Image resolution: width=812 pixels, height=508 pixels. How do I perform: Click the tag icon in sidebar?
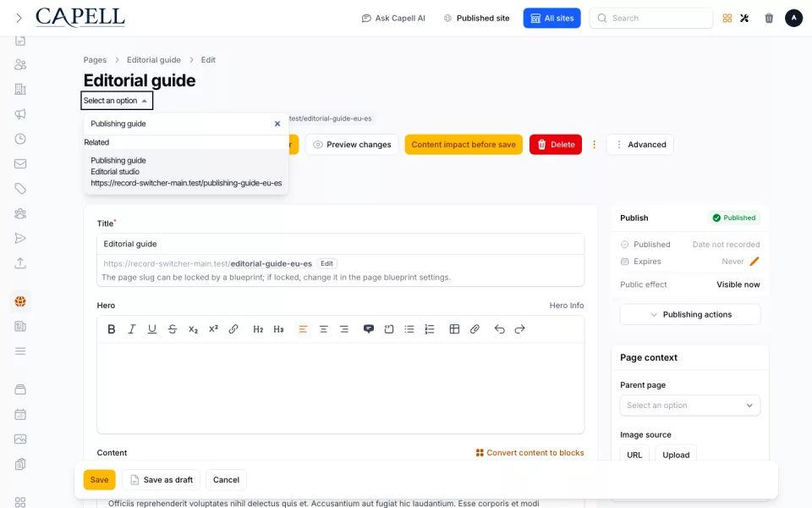click(20, 189)
